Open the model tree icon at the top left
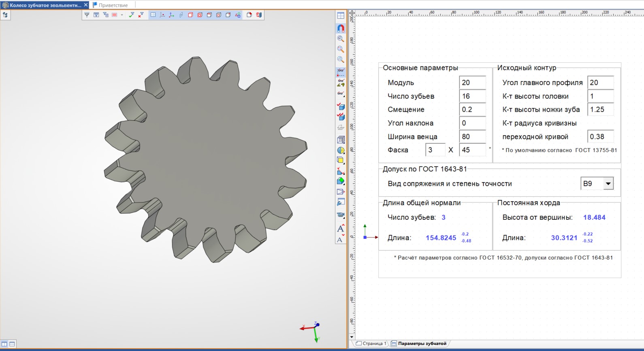This screenshot has width=644, height=351. click(5, 15)
